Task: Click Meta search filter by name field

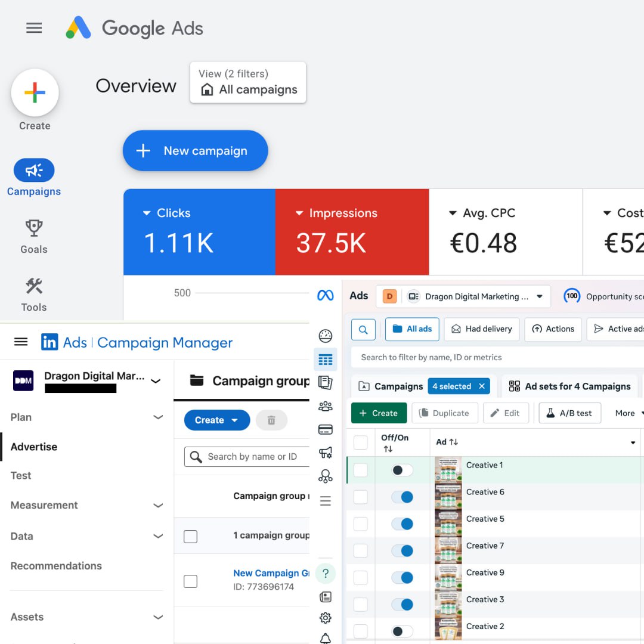Action: coord(497,357)
